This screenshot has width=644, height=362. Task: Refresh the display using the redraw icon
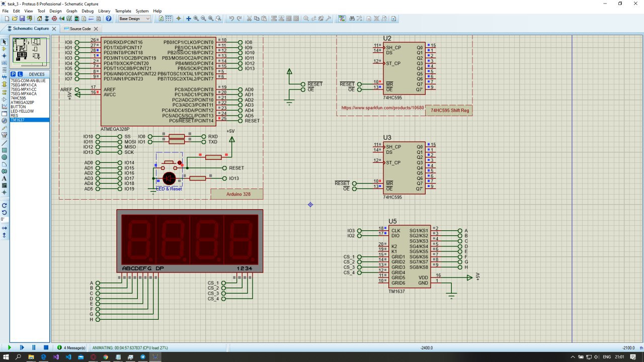162,19
